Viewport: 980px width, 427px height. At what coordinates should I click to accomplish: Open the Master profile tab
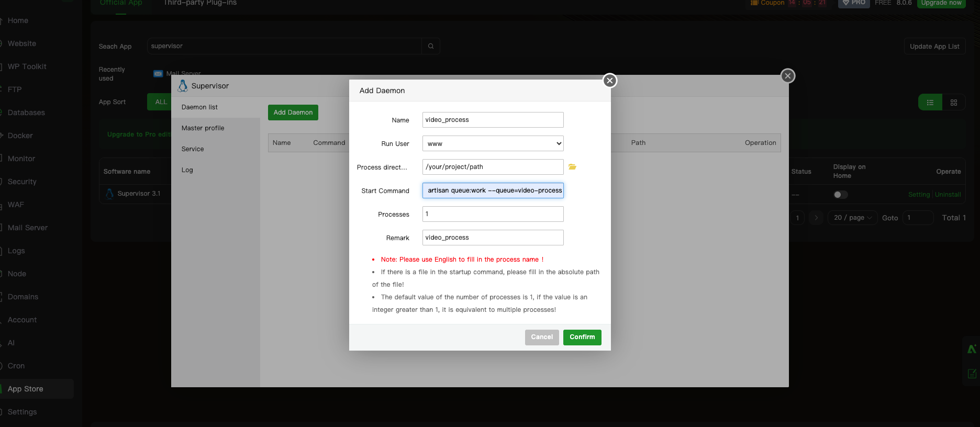pos(216,128)
